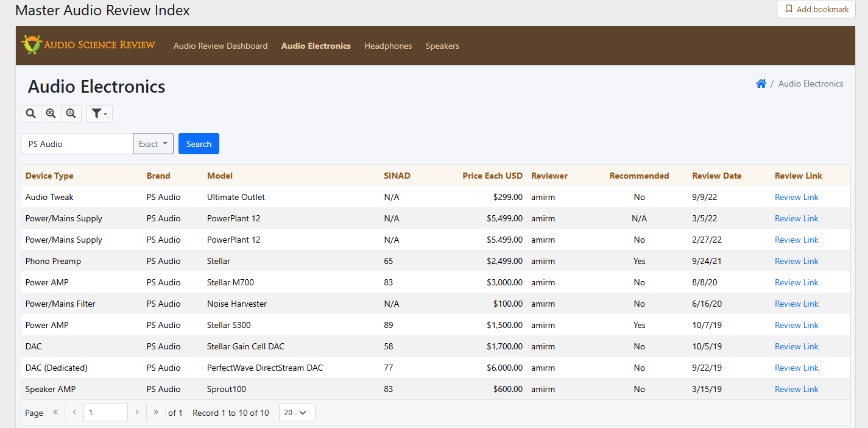Click the $100.00 price cell
Screen dimensions: 868x428
[507, 304]
